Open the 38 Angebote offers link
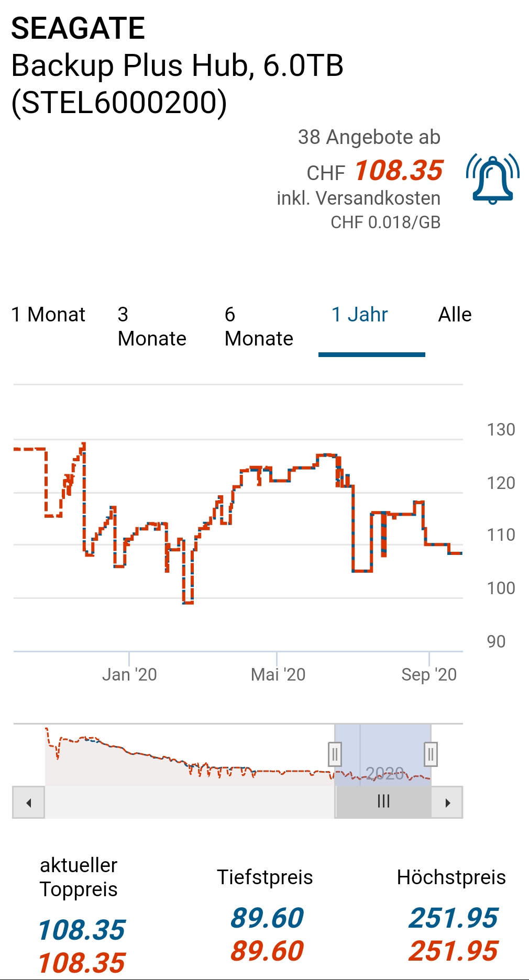Viewport: 529px width, 980px height. click(369, 137)
